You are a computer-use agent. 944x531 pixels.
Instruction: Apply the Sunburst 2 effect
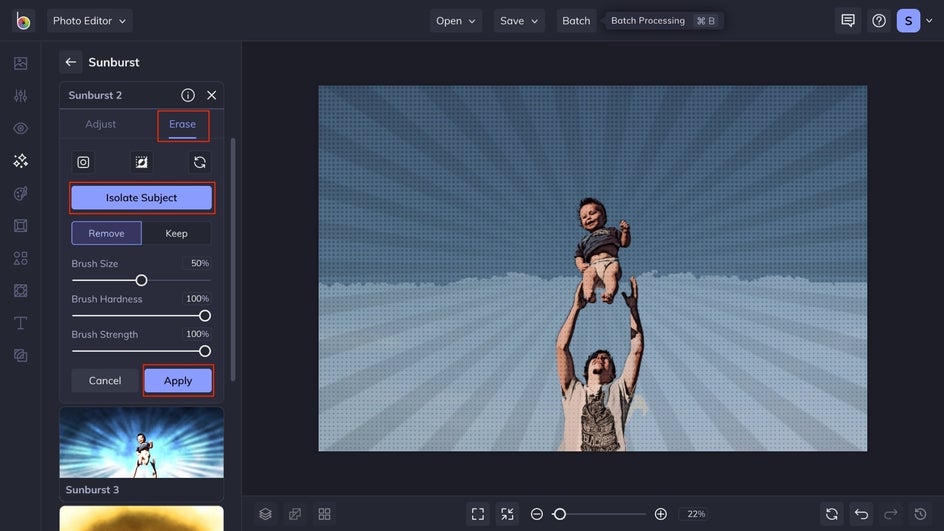coord(178,380)
